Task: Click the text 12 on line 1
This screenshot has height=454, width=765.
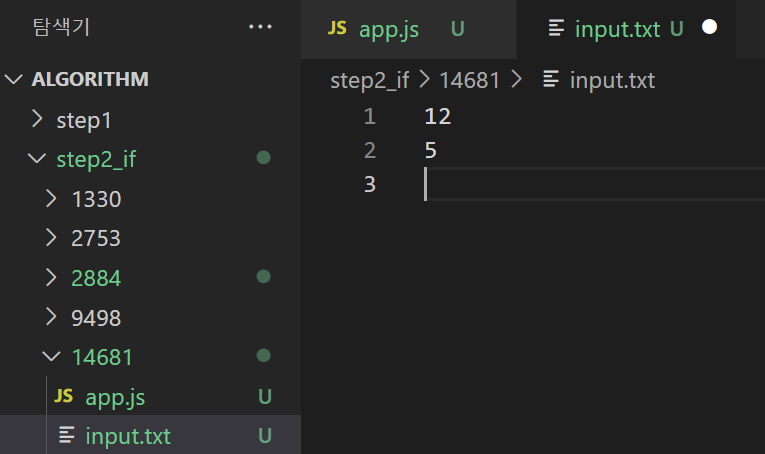Action: pos(438,117)
